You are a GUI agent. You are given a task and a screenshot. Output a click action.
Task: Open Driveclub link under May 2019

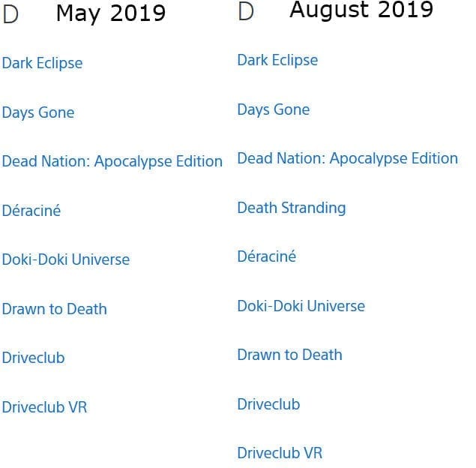[33, 358]
